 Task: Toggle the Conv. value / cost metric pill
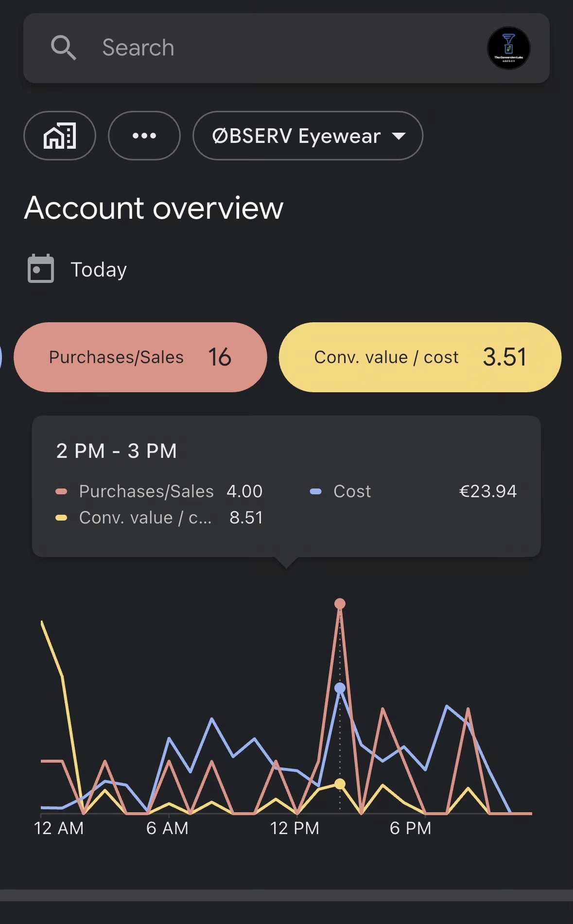click(x=420, y=357)
